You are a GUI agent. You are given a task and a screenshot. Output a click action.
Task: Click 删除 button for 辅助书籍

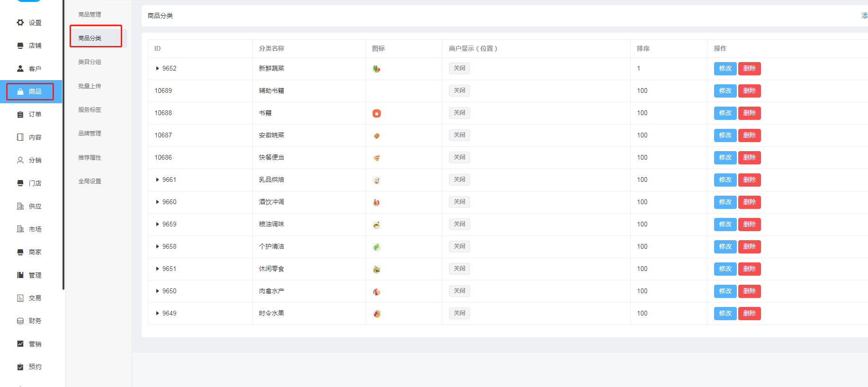click(x=749, y=91)
